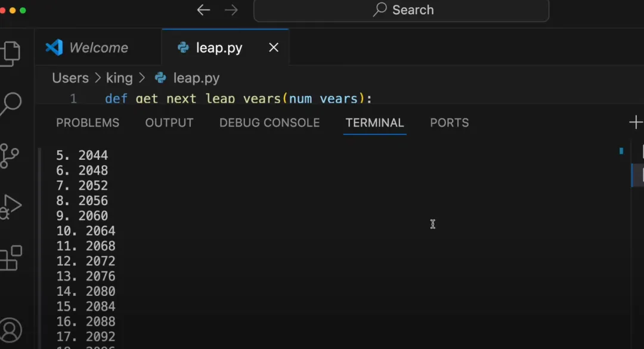Add a new terminal with plus icon

[636, 122]
